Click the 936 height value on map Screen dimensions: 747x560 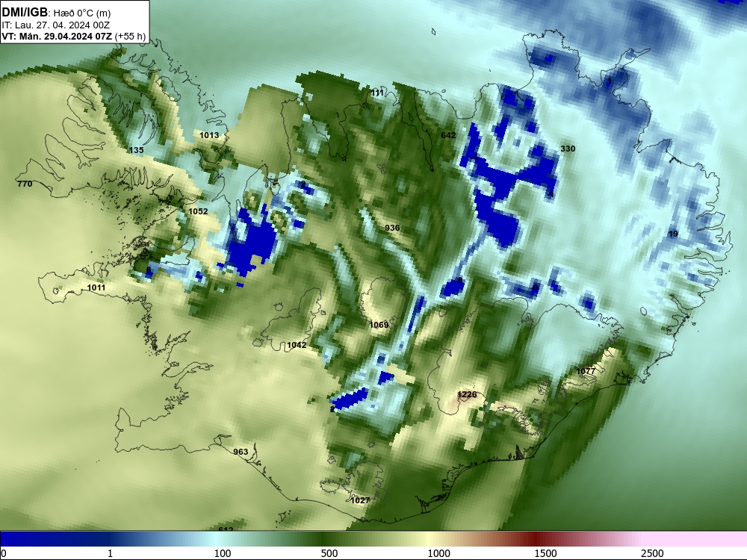tap(392, 228)
